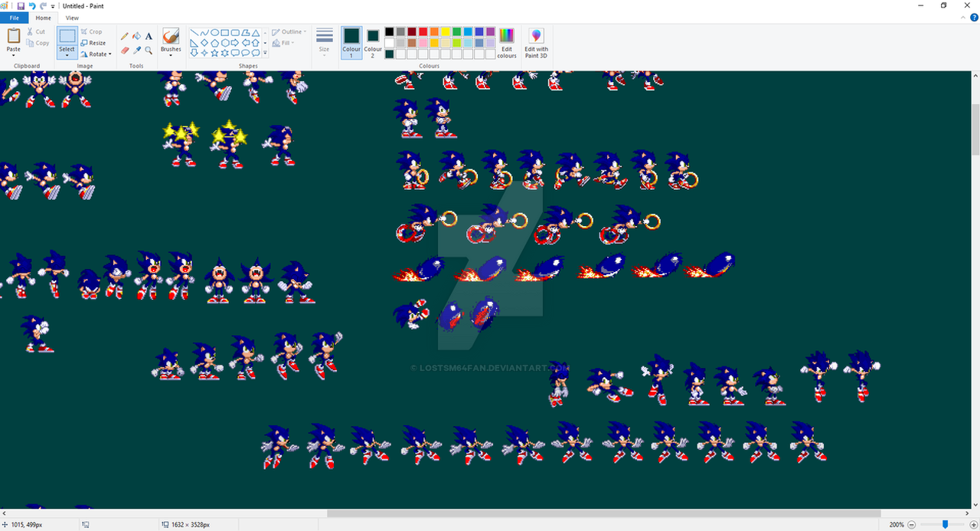Pick the yellow colour swatch
Image resolution: width=980 pixels, height=531 pixels.
445,32
